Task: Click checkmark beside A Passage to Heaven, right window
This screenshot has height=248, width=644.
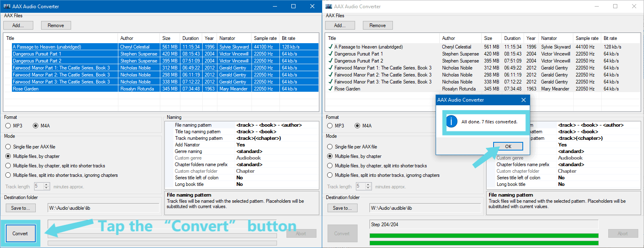Action: (x=330, y=46)
